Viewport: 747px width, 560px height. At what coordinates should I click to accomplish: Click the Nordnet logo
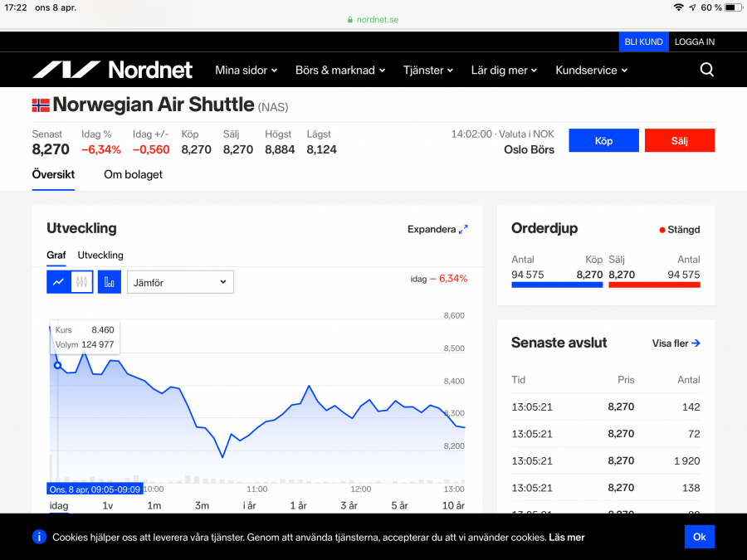[112, 70]
